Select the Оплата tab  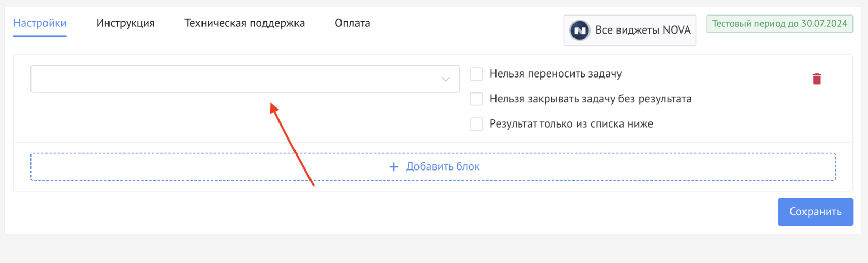(x=352, y=23)
